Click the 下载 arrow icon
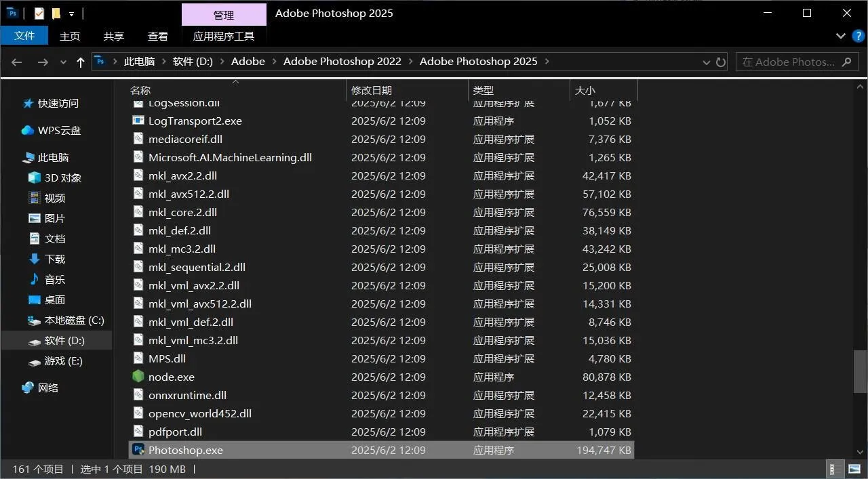Image resolution: width=868 pixels, height=479 pixels. tap(35, 259)
